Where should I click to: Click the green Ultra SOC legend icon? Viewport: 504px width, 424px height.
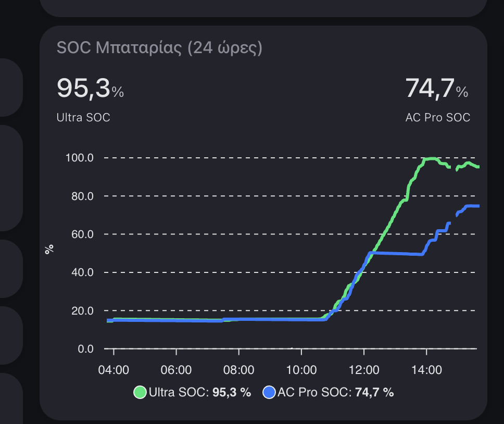140,392
